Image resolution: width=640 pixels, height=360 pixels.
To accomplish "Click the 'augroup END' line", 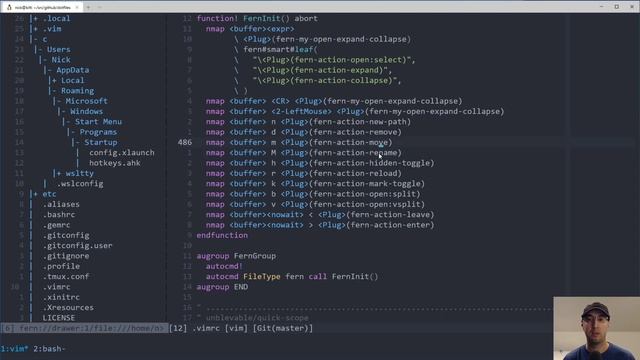I will (x=222, y=287).
